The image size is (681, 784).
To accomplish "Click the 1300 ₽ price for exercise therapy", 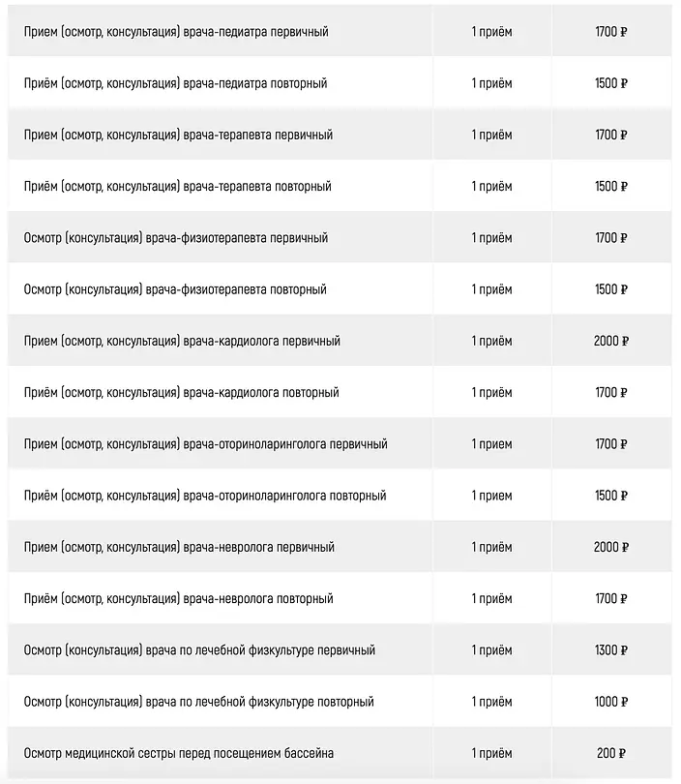I will coord(611,649).
